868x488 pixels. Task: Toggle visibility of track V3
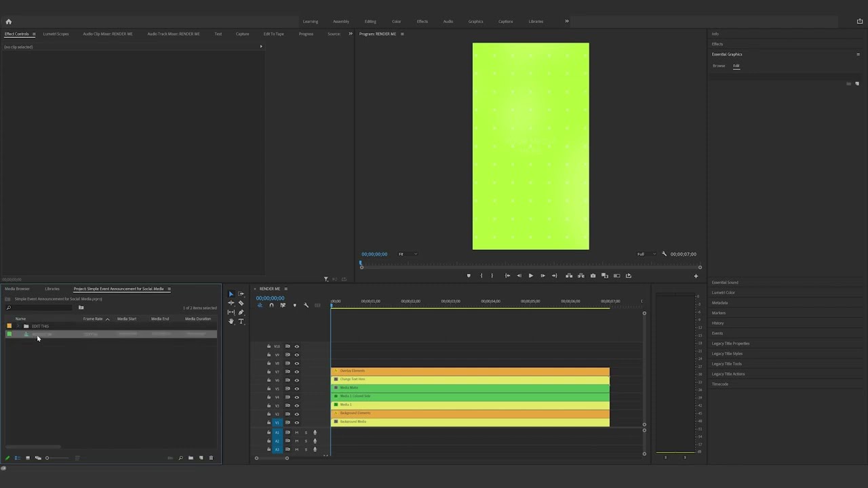tap(296, 406)
